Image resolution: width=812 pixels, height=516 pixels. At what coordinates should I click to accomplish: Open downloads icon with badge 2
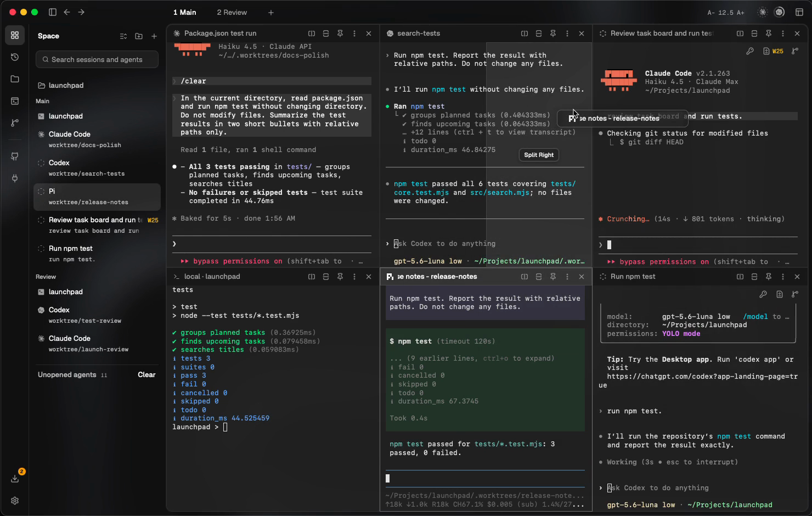click(x=15, y=479)
